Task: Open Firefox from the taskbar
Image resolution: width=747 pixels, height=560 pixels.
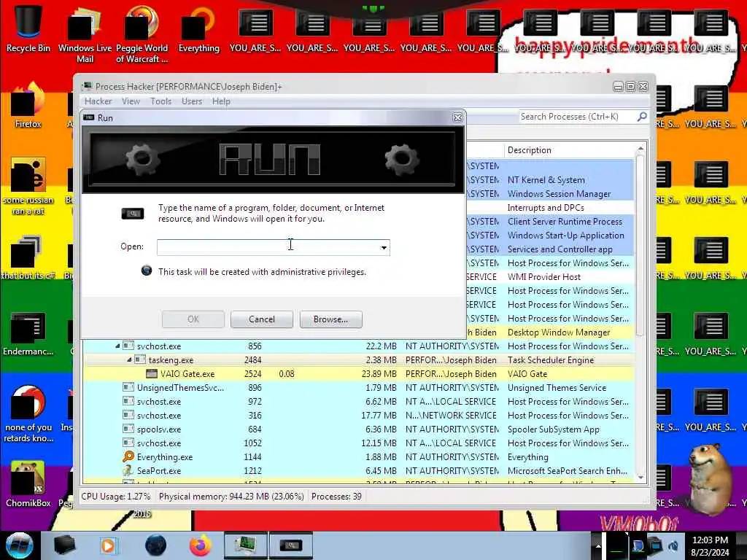Action: [200, 545]
